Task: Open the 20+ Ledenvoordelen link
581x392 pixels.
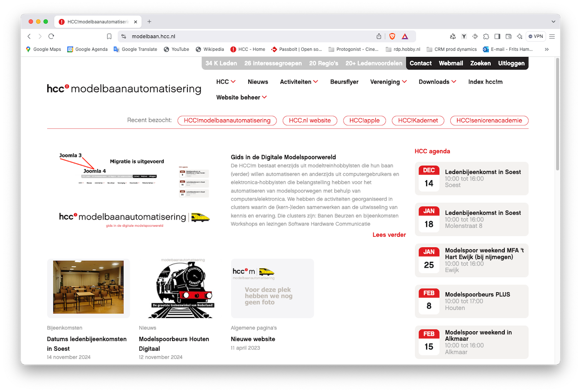Action: pyautogui.click(x=374, y=63)
